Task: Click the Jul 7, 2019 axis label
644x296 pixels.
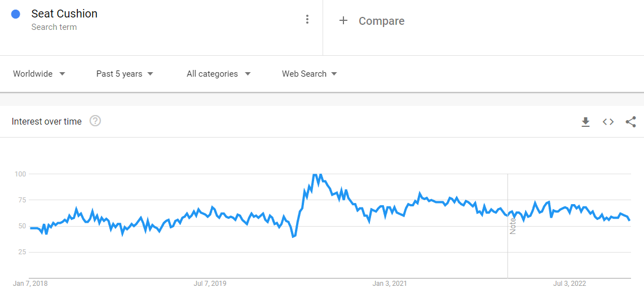Action: (x=210, y=284)
